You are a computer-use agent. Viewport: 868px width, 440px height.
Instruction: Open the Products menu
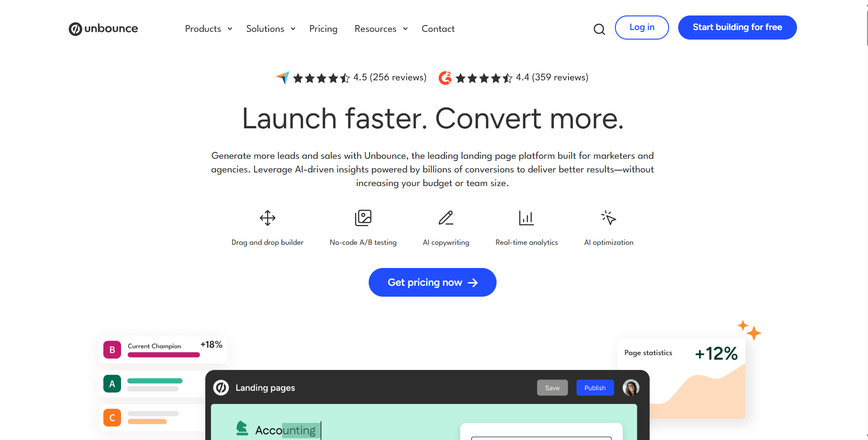pos(203,29)
